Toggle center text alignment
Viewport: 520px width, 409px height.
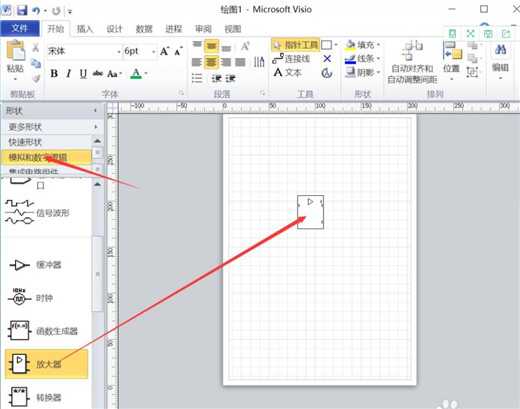pyautogui.click(x=211, y=62)
